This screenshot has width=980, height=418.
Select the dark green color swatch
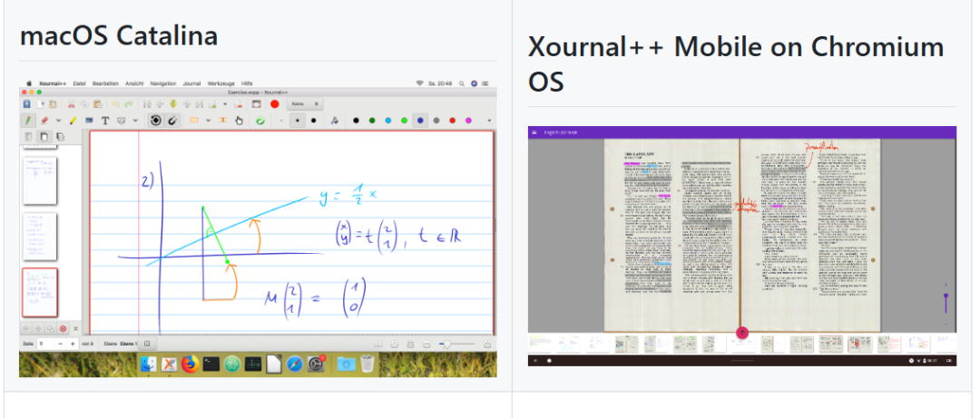[x=372, y=120]
